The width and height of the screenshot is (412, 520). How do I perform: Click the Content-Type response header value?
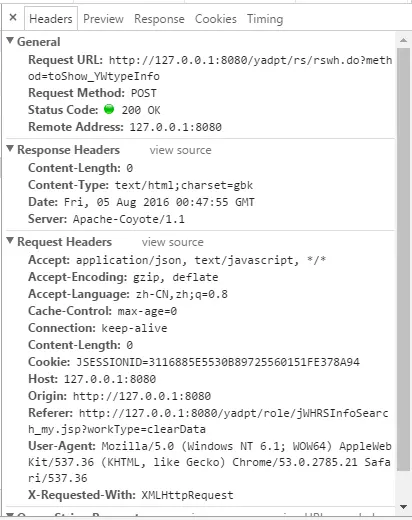(x=184, y=185)
